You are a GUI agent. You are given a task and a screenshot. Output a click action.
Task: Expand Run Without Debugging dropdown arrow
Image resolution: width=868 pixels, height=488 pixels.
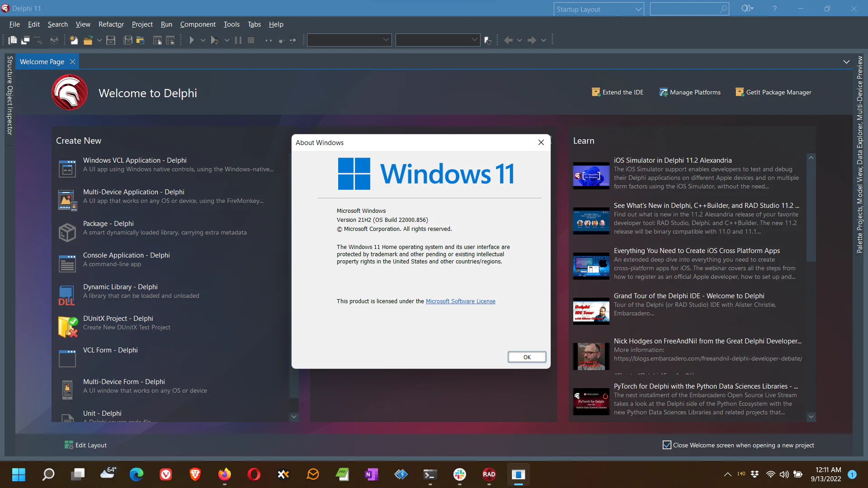pyautogui.click(x=227, y=40)
